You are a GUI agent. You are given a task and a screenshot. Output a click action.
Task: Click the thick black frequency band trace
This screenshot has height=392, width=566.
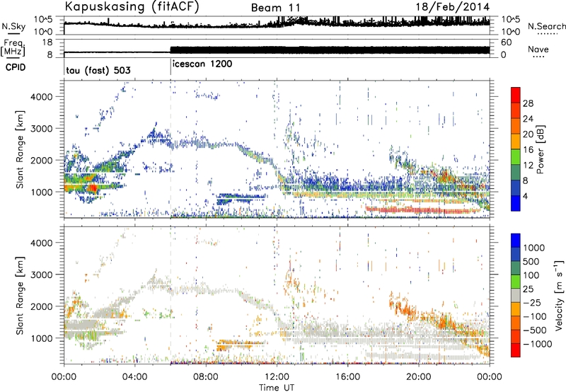tap(330, 50)
